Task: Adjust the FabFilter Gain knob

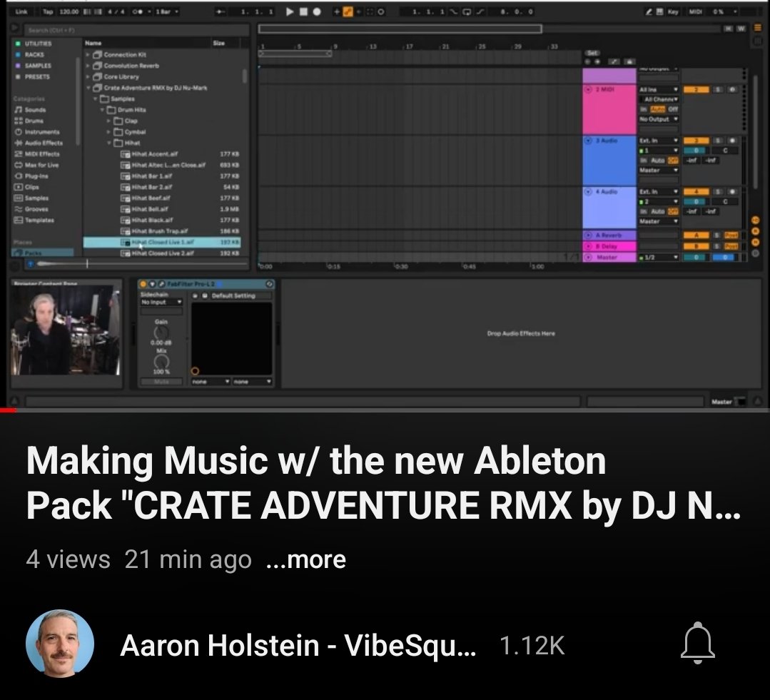Action: click(x=161, y=333)
